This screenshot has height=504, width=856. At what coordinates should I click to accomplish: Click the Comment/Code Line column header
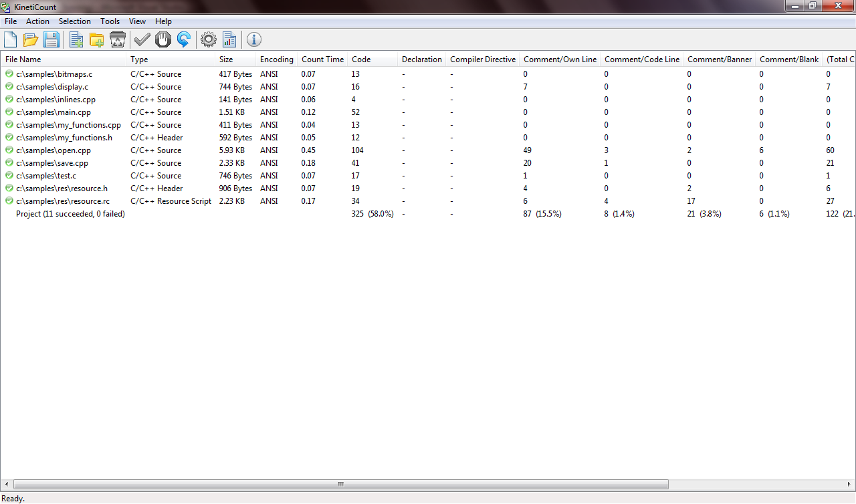[x=642, y=59]
